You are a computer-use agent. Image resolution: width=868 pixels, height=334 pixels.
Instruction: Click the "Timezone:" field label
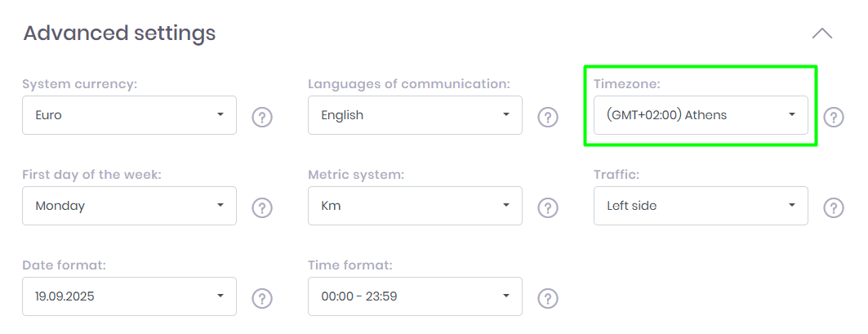tap(627, 84)
